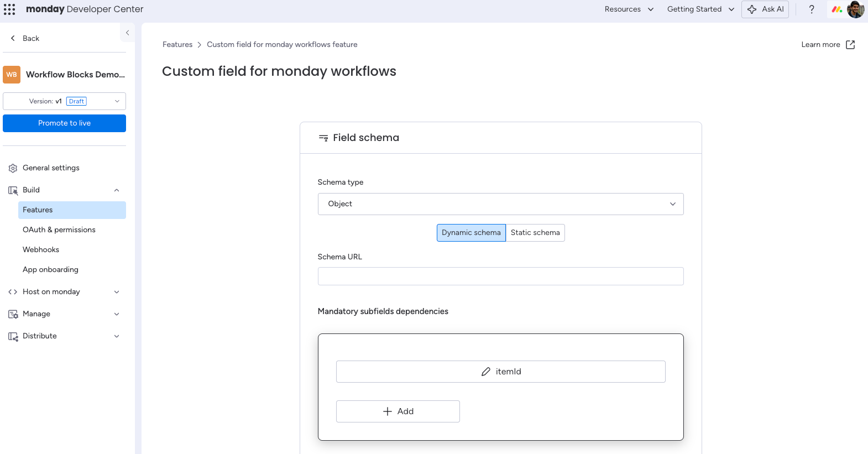Click the Ask AI button
The width and height of the screenshot is (868, 454).
tap(765, 9)
